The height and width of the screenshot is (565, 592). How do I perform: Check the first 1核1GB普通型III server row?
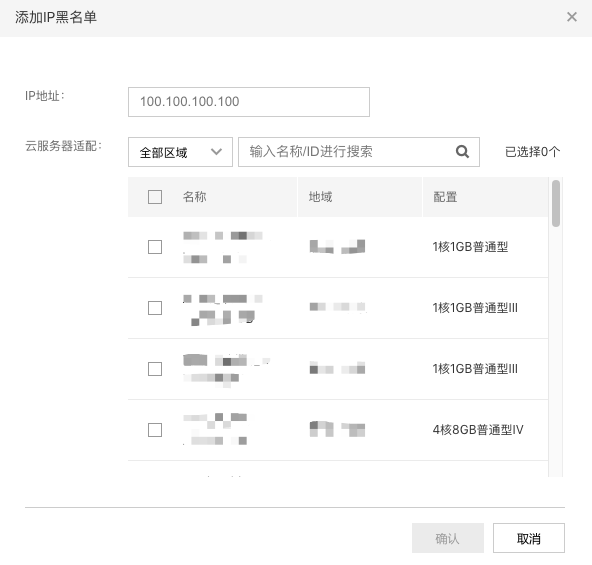(x=155, y=308)
